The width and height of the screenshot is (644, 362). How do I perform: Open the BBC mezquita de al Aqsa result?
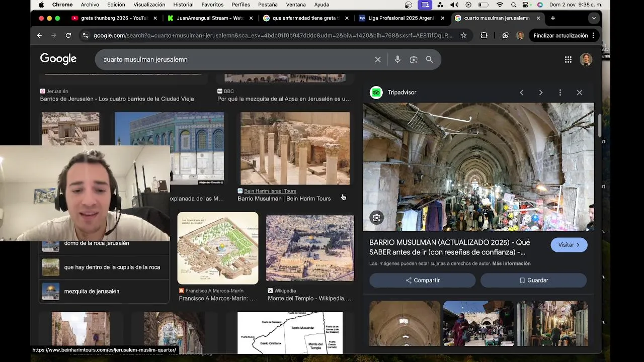click(x=284, y=99)
